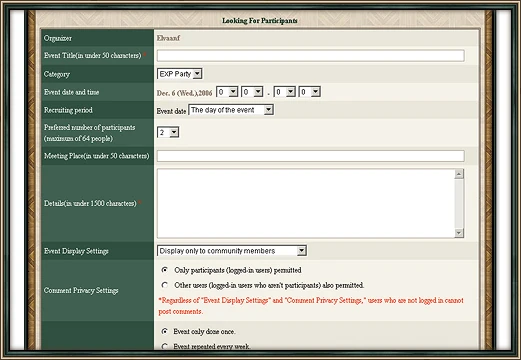Open 'The day of the event' recruiting dropdown
The image size is (521, 360).
[x=231, y=110]
